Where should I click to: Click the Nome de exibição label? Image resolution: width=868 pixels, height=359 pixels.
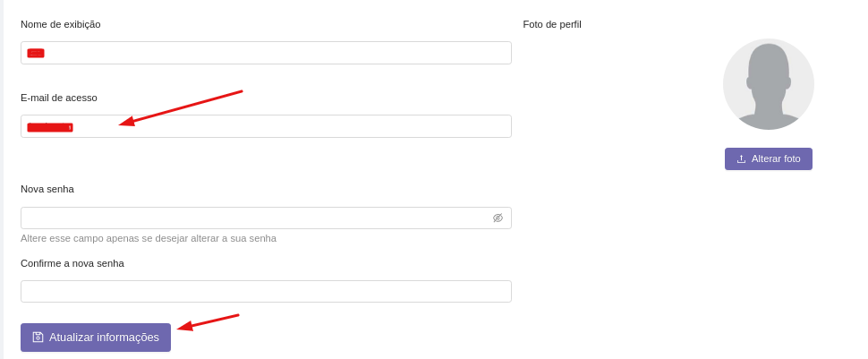[61, 24]
